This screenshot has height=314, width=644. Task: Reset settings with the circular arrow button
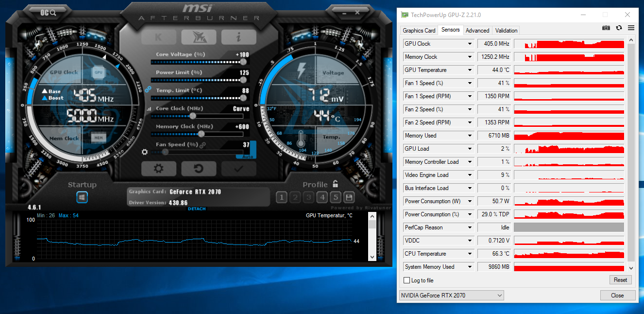pos(199,169)
